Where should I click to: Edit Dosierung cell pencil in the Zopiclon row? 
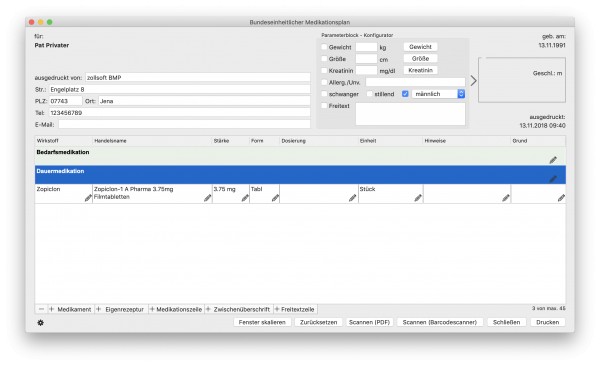coord(352,198)
